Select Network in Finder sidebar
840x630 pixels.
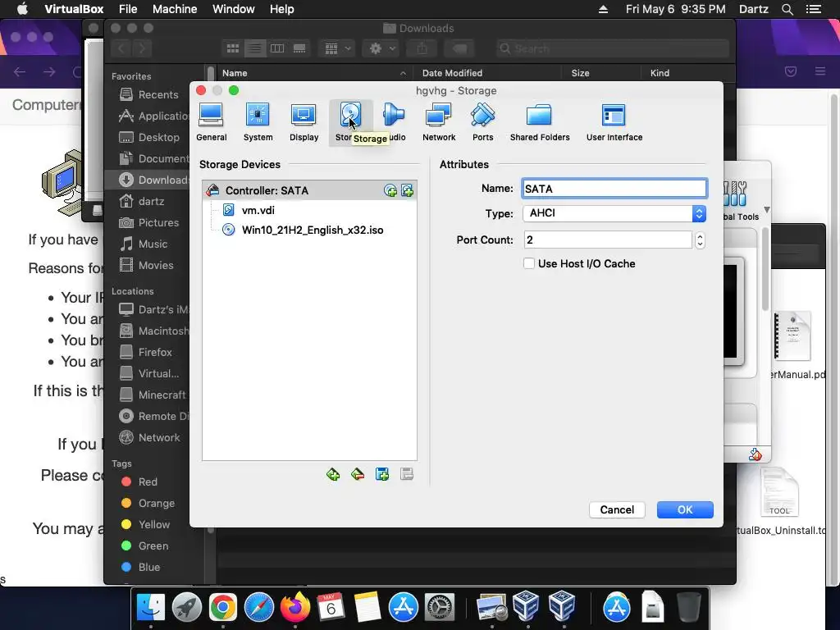tap(149, 438)
